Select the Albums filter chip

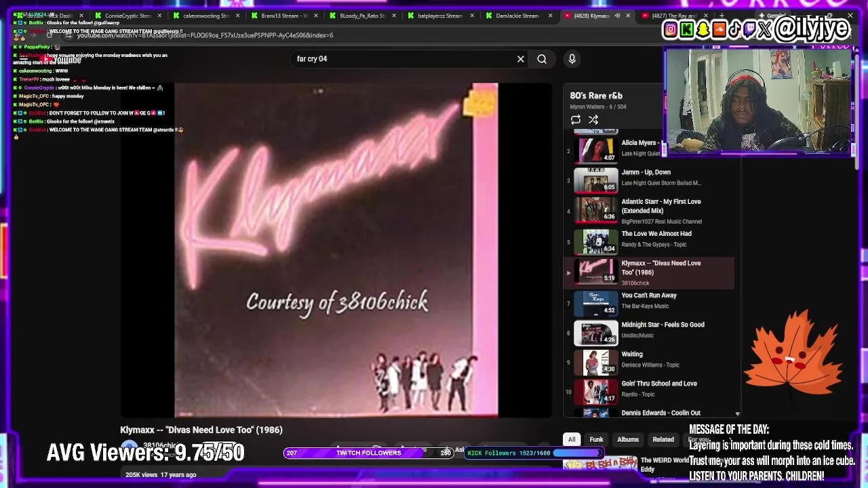point(628,439)
